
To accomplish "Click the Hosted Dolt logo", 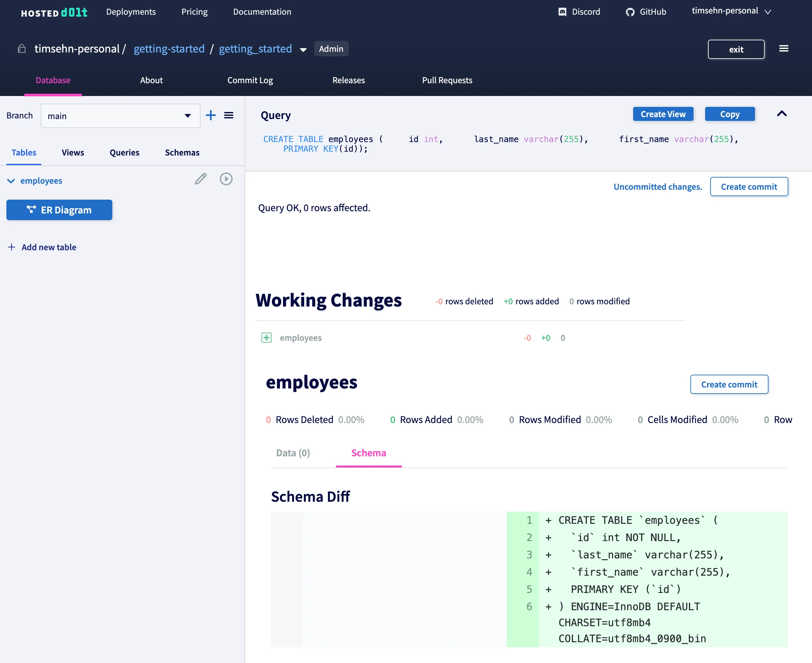I will (54, 12).
